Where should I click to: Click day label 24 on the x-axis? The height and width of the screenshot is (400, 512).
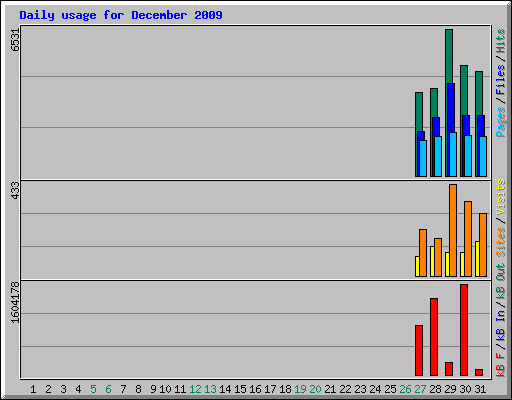[x=375, y=389]
